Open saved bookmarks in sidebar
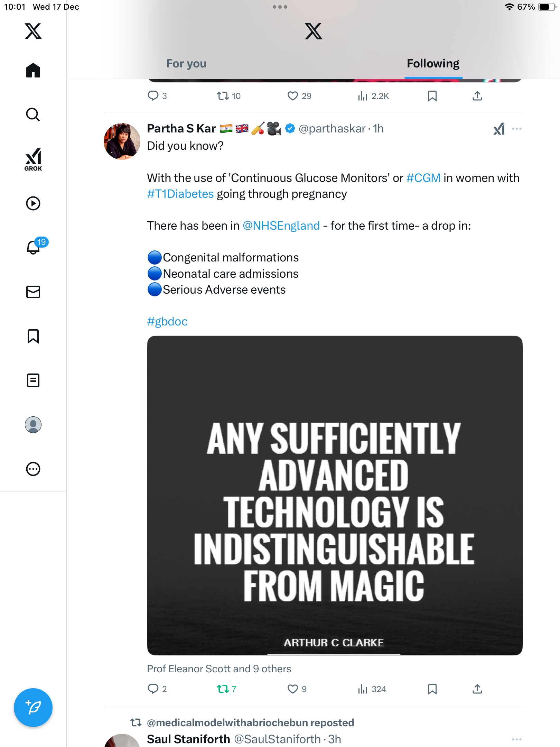This screenshot has width=560, height=747. tap(33, 336)
